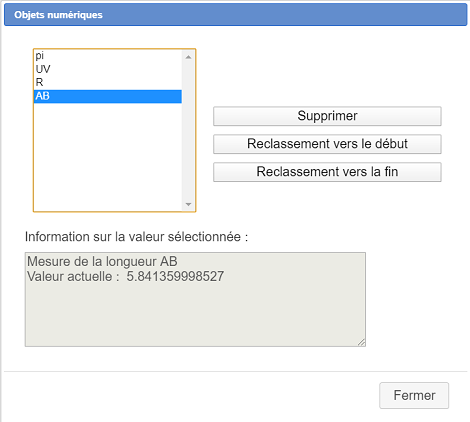Close the dialog with Fermer
The height and width of the screenshot is (422, 470).
(414, 395)
